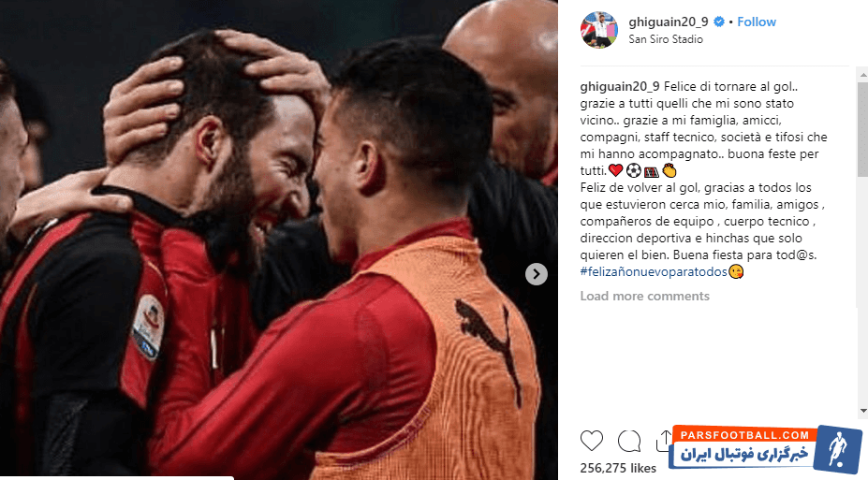
Task: Share the post using the share icon
Action: (x=663, y=441)
